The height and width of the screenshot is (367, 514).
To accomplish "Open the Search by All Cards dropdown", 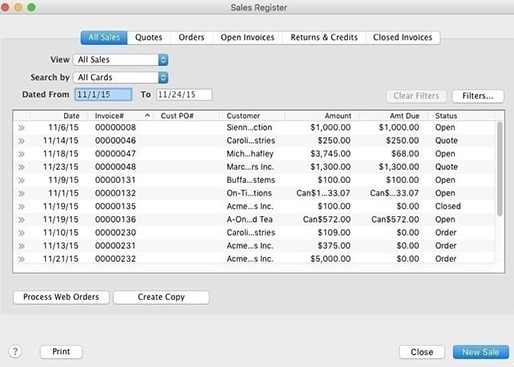I will [x=121, y=77].
